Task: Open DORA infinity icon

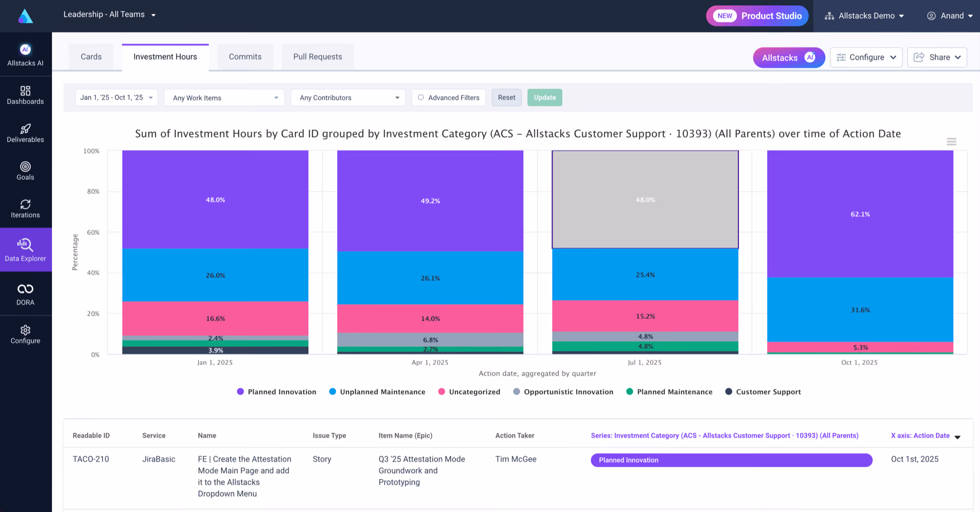Action: click(x=25, y=289)
